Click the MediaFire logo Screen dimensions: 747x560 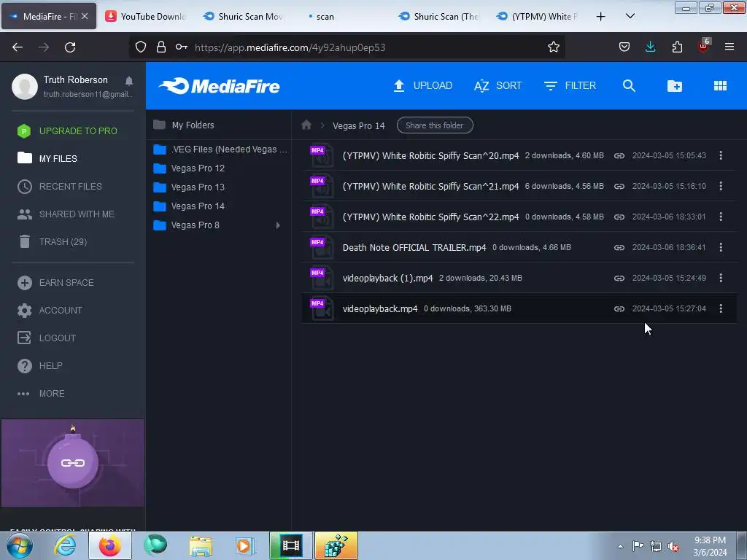(219, 86)
